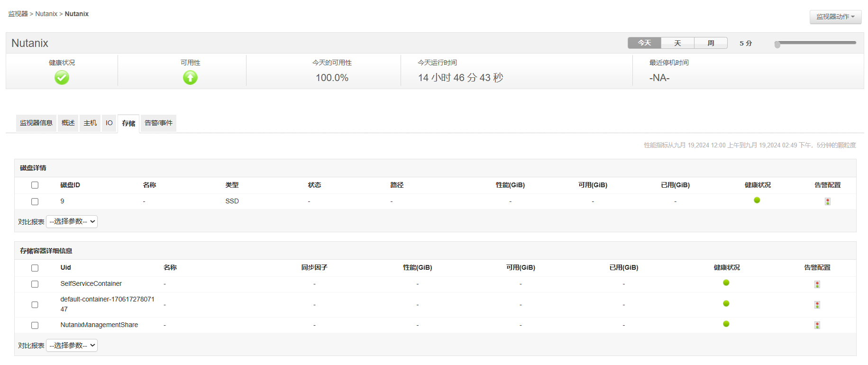
Task: Switch to the 告警/事件 tab
Action: (158, 123)
